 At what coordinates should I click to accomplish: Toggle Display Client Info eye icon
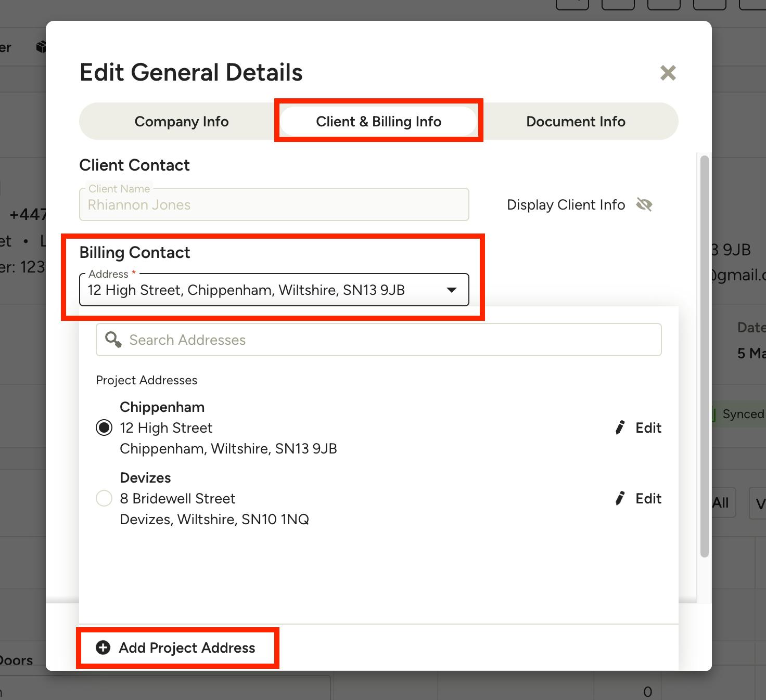[644, 204]
